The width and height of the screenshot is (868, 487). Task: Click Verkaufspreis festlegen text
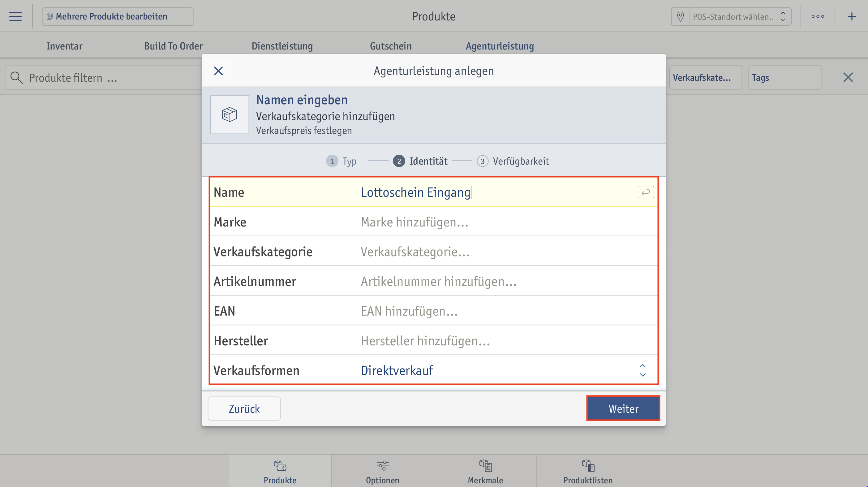click(303, 131)
